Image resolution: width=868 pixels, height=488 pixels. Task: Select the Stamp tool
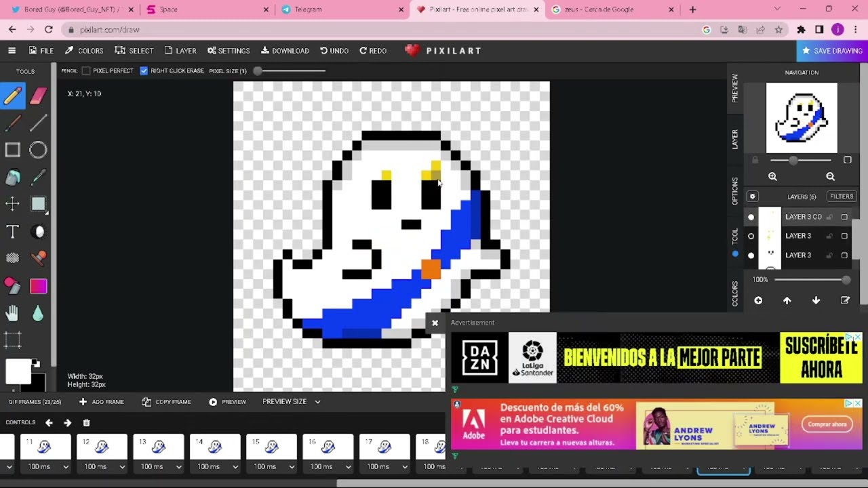coord(38,258)
